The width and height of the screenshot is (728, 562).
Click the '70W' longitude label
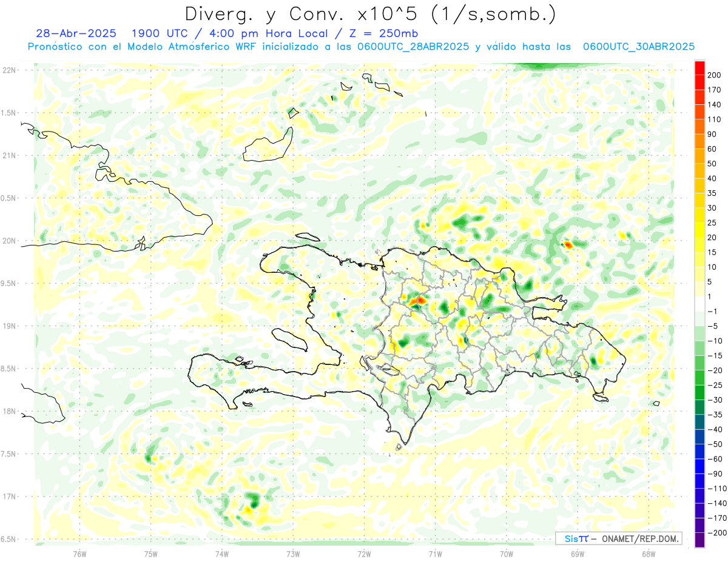click(506, 554)
